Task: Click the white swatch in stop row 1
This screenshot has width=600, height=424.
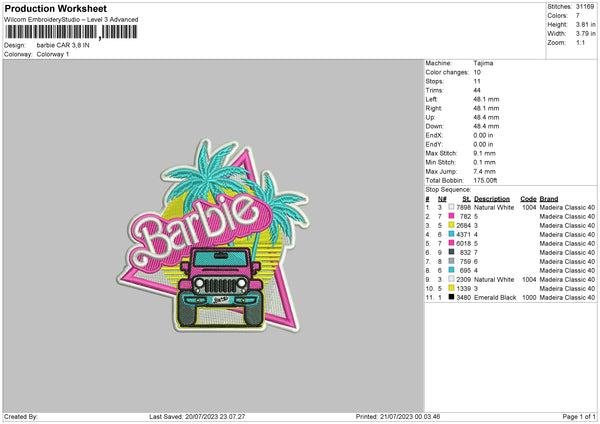Action: (x=452, y=207)
